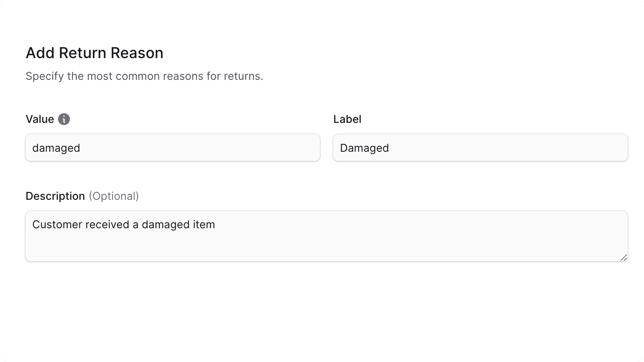Image resolution: width=644 pixels, height=362 pixels.
Task: Click the gray information icon in the Value label row
Action: point(64,119)
